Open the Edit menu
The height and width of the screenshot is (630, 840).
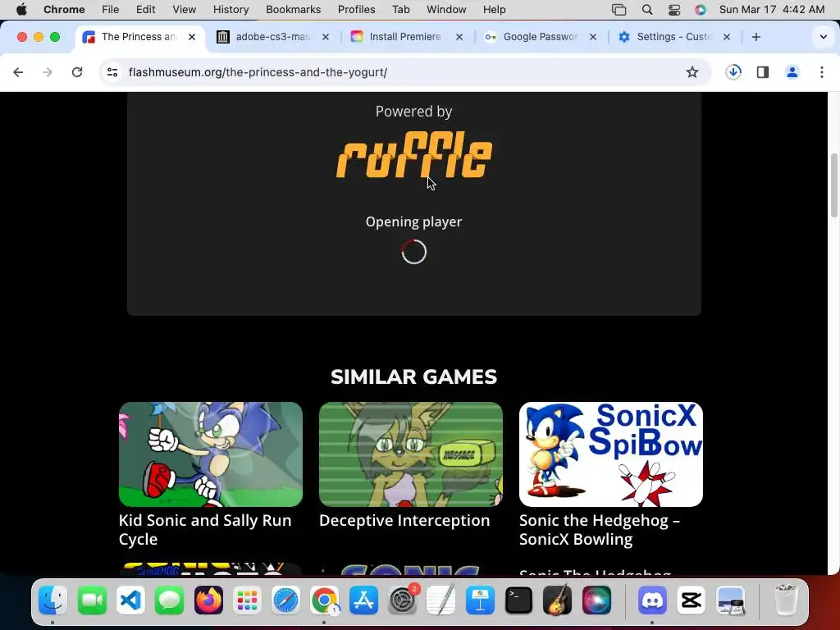coord(145,10)
